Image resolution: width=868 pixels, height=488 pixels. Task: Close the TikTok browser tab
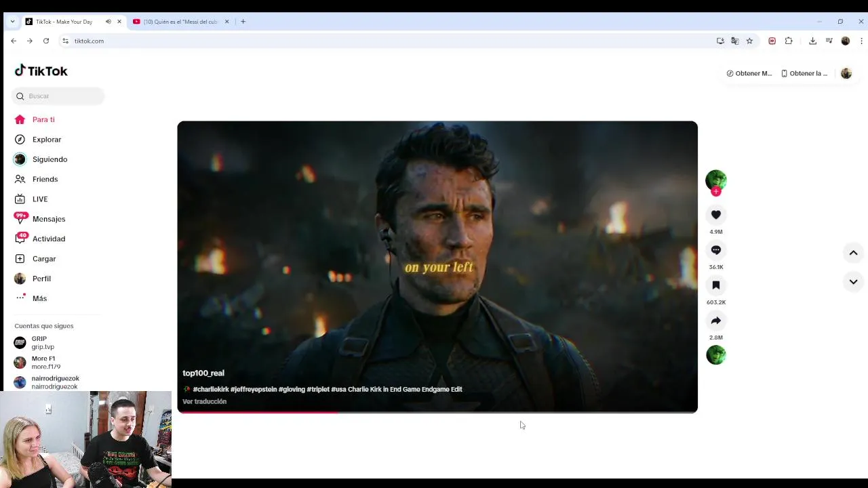[x=119, y=22]
